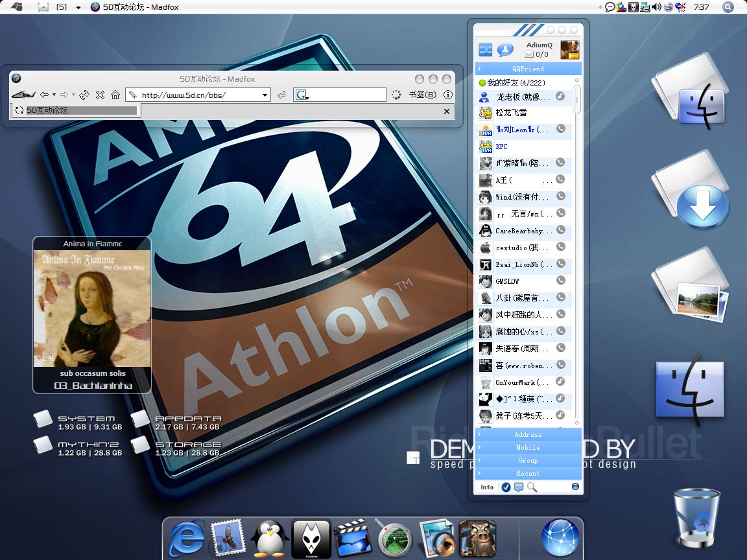
Task: Click the Go arrow beside the address bar
Action: pos(281,95)
